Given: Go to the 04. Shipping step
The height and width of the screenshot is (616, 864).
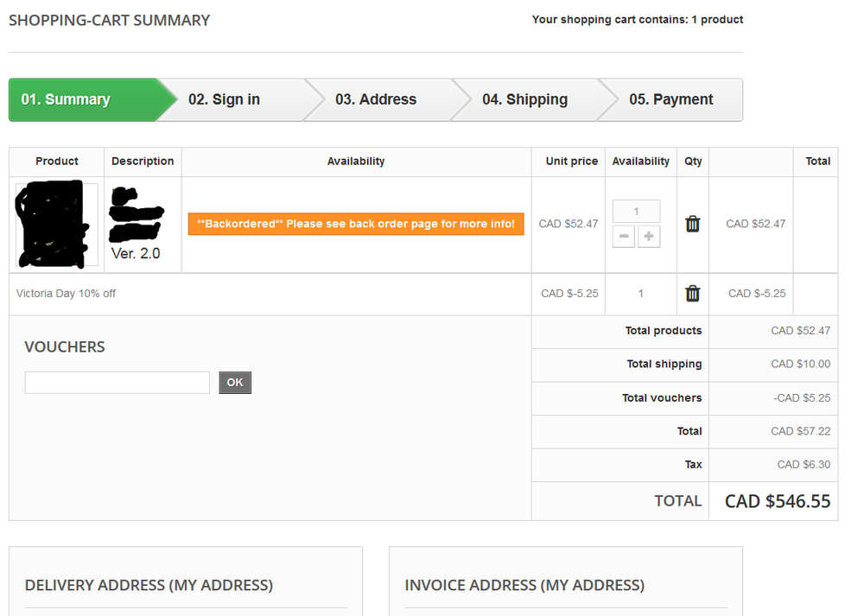Looking at the screenshot, I should coord(524,100).
